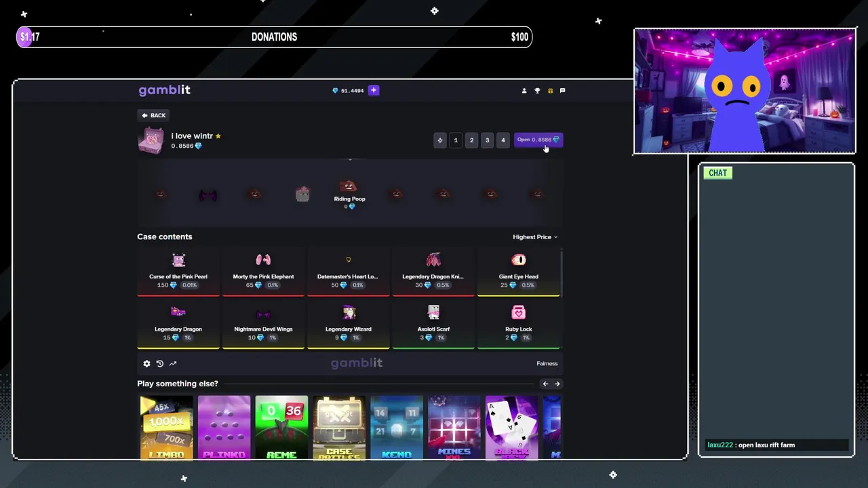Select 1 case to open
Screen dimensions: 868x488
(x=456, y=140)
